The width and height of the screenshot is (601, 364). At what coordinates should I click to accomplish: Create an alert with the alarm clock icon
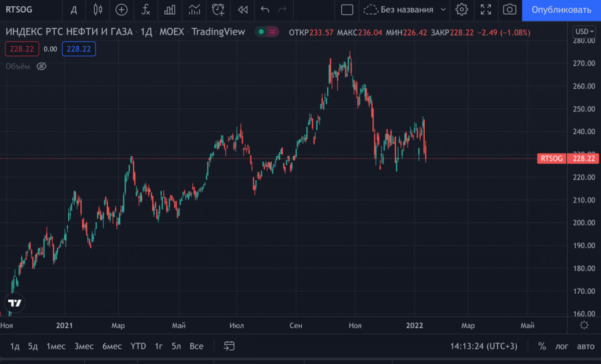218,9
